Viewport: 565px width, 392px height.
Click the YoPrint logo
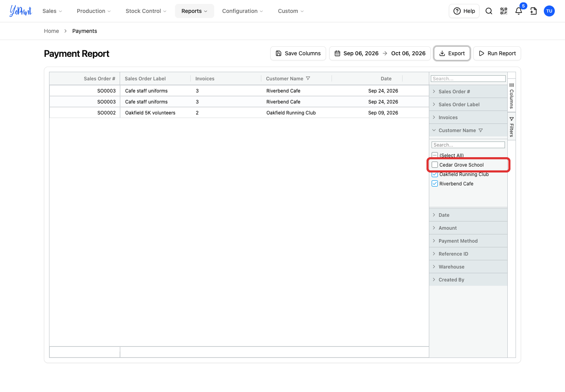pos(21,11)
